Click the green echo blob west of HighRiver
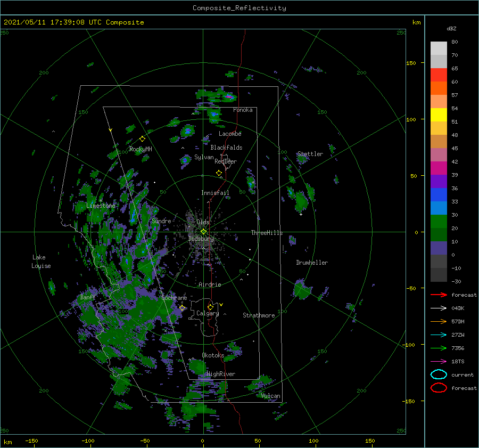479x448 pixels. 197,366
